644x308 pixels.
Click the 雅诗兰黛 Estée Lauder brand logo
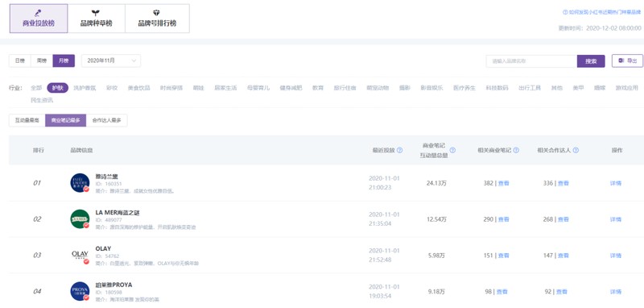[x=80, y=183]
